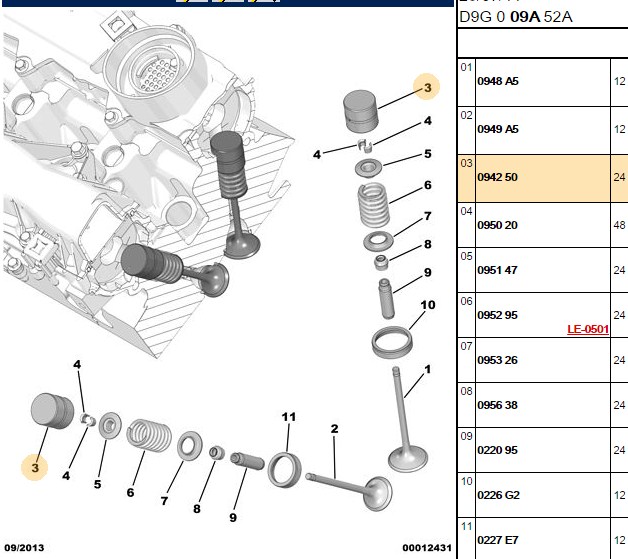Open the LE-0501 link
The height and width of the screenshot is (559, 628).
pyautogui.click(x=588, y=329)
